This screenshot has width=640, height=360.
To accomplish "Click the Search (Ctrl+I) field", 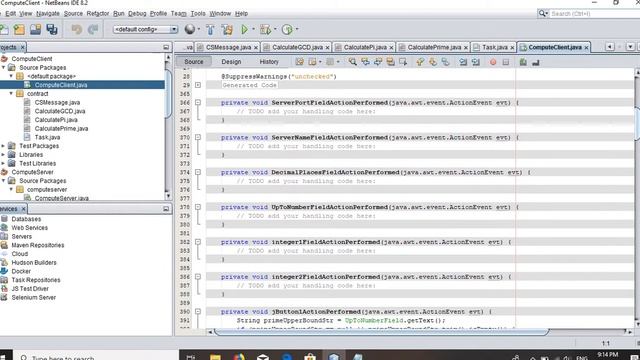I will tap(594, 13).
